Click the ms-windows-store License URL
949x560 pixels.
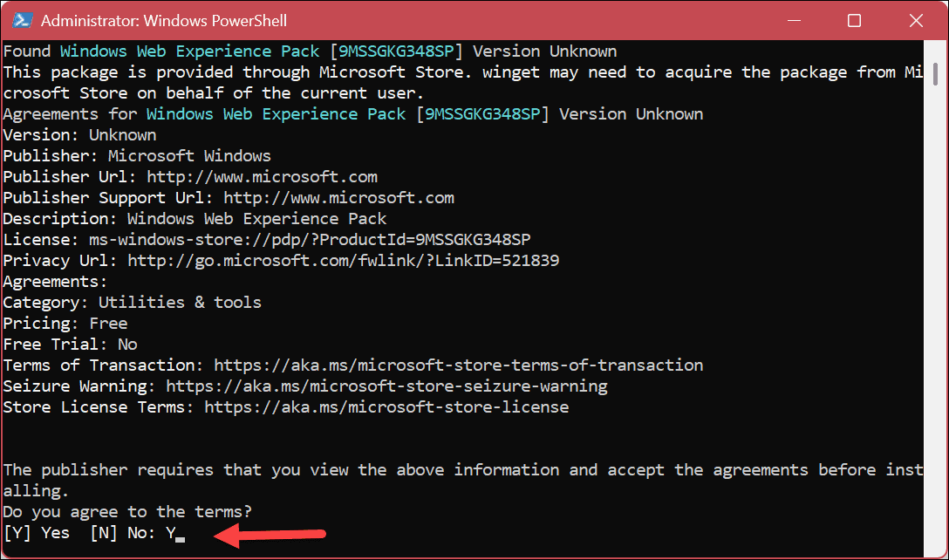310,240
